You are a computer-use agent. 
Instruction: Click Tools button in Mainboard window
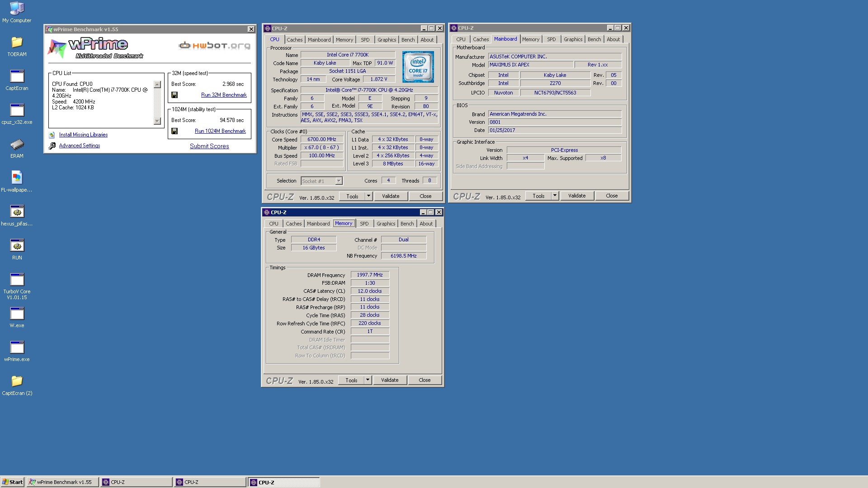(x=538, y=196)
